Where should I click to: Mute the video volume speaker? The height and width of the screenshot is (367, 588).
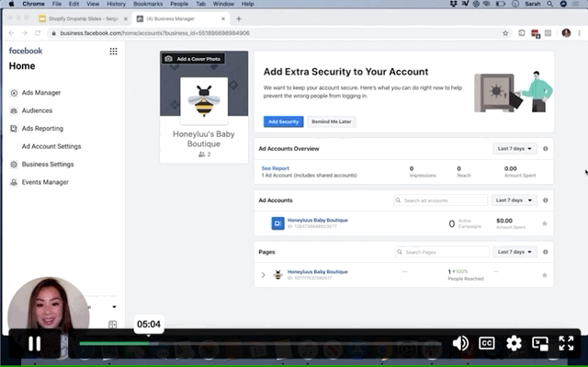coord(460,343)
